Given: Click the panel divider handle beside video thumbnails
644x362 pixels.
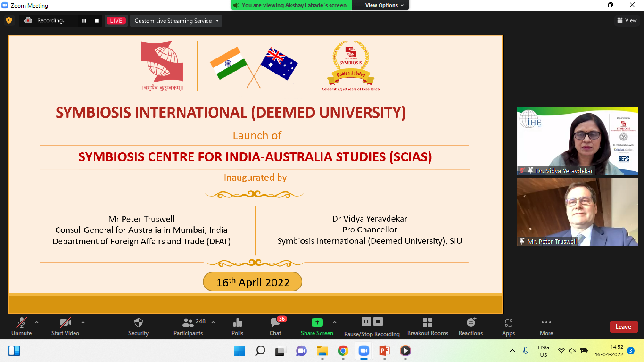Looking at the screenshot, I should coord(511,175).
